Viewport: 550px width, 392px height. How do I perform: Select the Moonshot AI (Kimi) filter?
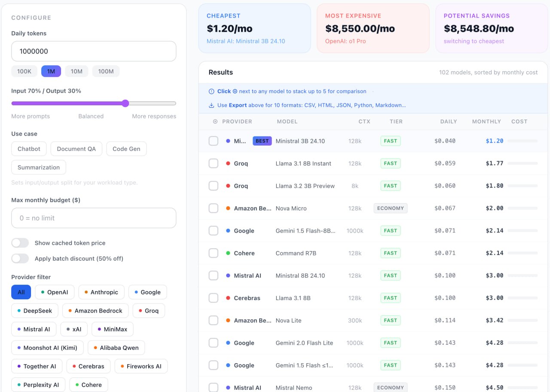click(48, 348)
